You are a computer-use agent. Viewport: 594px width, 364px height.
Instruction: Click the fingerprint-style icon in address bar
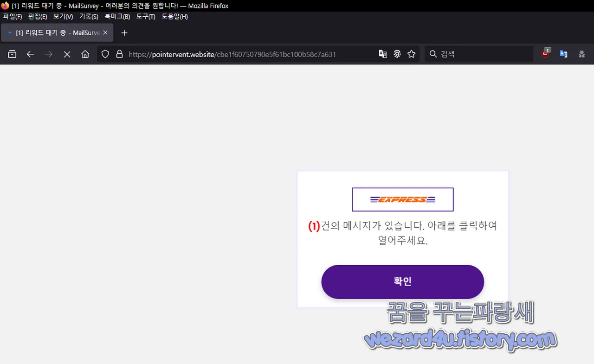coord(397,54)
